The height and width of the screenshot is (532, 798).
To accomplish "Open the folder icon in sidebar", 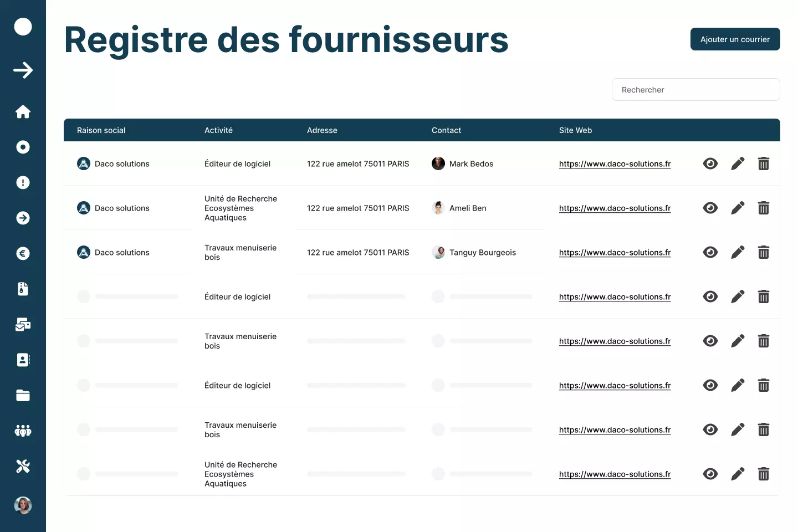I will (23, 396).
